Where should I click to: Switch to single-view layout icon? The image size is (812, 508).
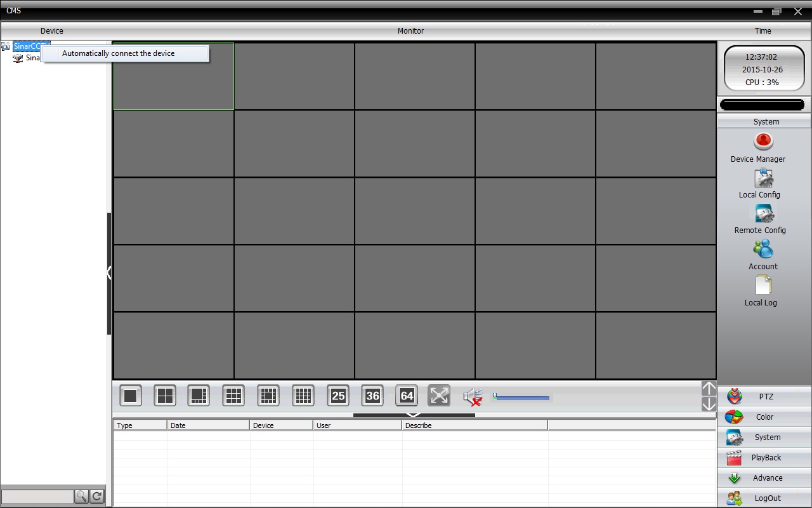pos(131,396)
